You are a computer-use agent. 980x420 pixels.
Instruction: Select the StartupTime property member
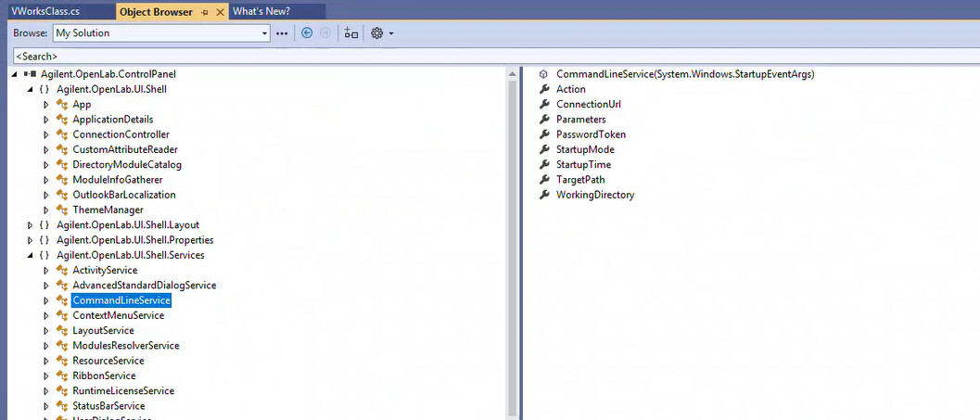(x=584, y=164)
